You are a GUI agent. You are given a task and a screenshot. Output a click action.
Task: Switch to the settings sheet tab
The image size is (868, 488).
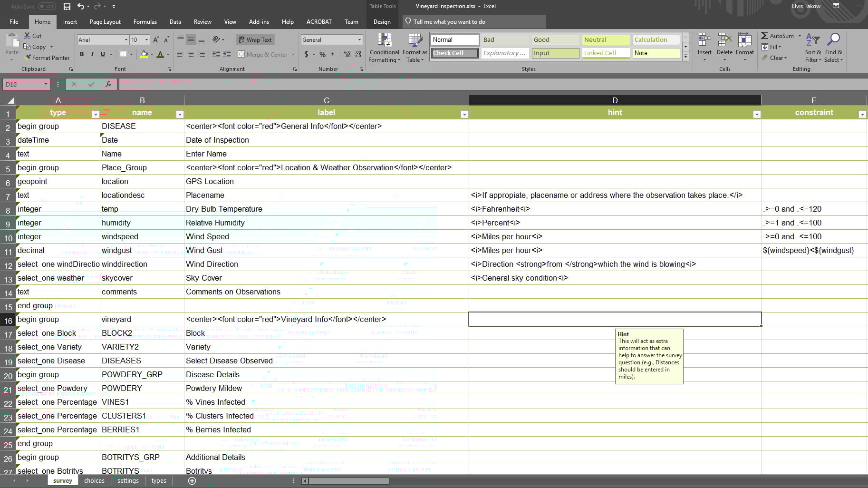(x=128, y=481)
